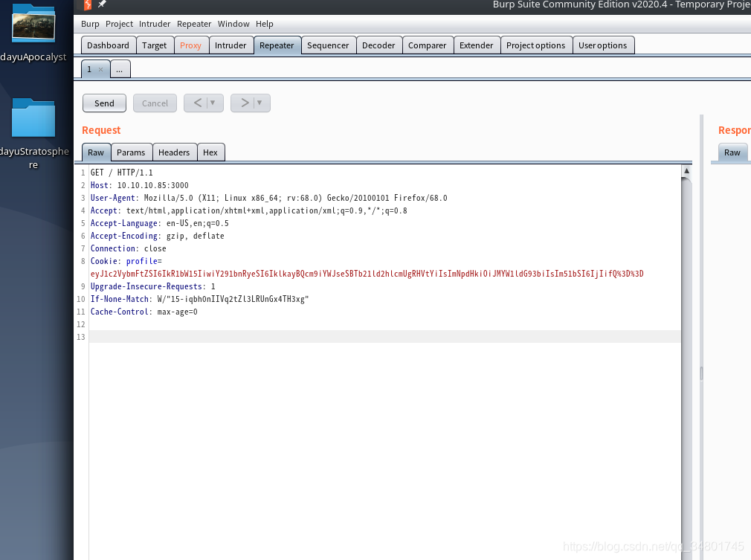
Task: Go forward with the next history arrow
Action: click(x=245, y=103)
